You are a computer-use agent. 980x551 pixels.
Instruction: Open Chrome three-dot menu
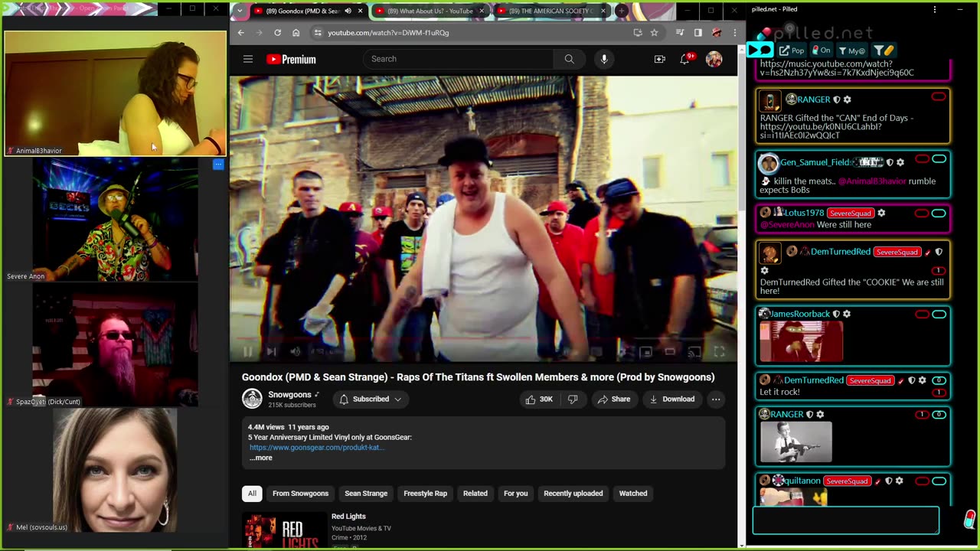pyautogui.click(x=734, y=33)
